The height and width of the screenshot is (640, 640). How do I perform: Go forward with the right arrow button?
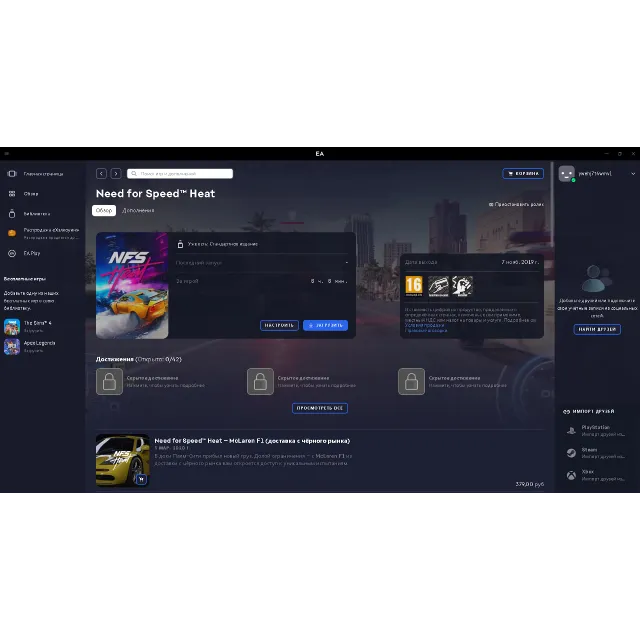point(116,173)
